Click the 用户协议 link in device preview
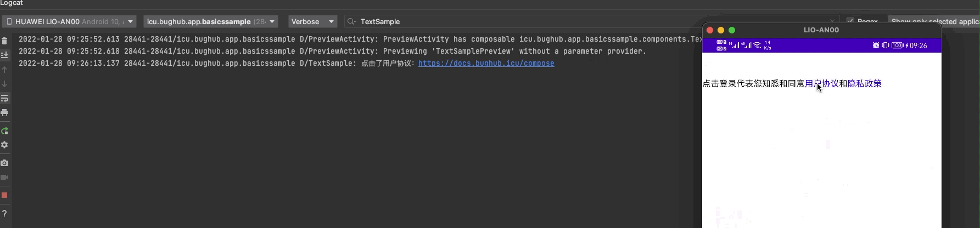This screenshot has width=980, height=228. click(x=822, y=84)
